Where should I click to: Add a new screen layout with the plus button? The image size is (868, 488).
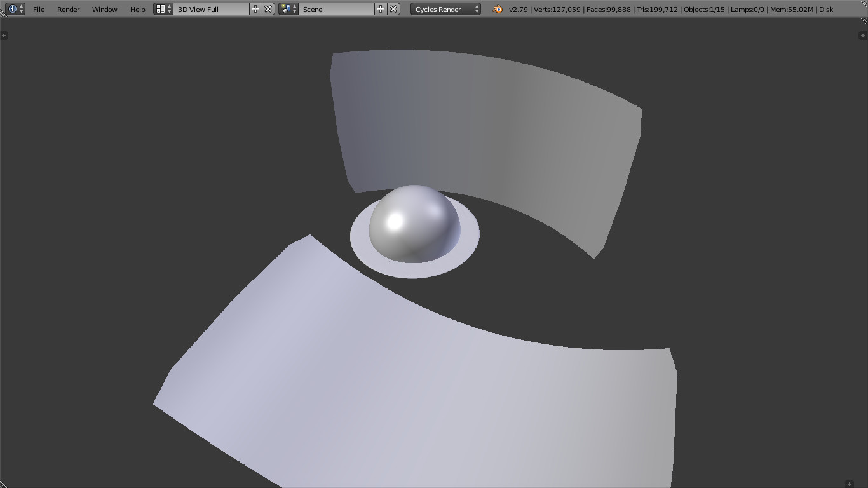click(255, 10)
